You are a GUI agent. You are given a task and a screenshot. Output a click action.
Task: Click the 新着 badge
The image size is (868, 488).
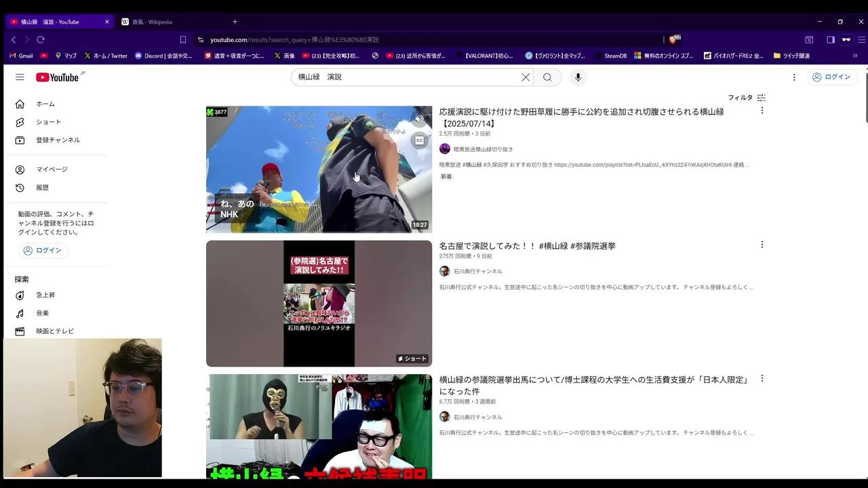point(446,176)
